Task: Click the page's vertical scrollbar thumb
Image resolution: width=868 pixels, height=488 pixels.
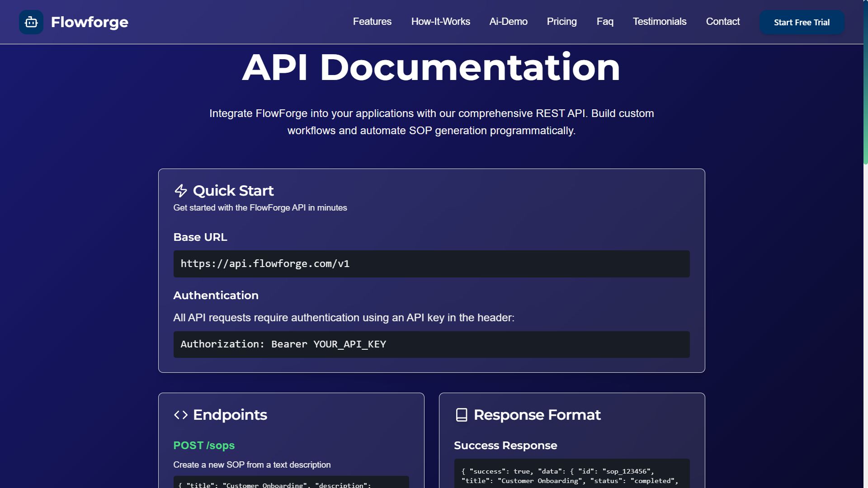Action: click(865, 81)
